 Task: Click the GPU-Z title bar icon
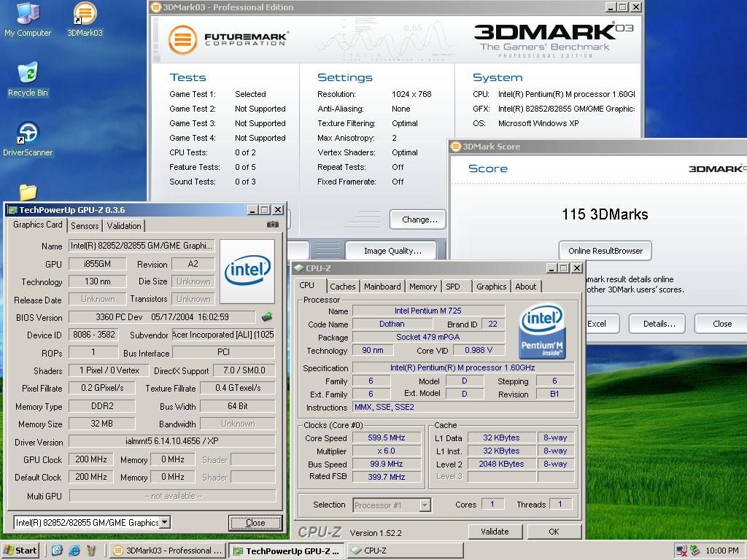(x=12, y=210)
